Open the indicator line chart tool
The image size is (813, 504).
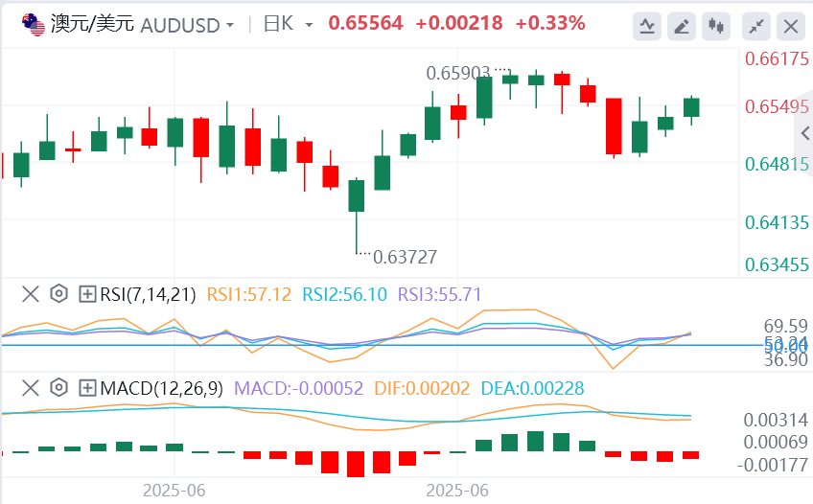coord(646,26)
